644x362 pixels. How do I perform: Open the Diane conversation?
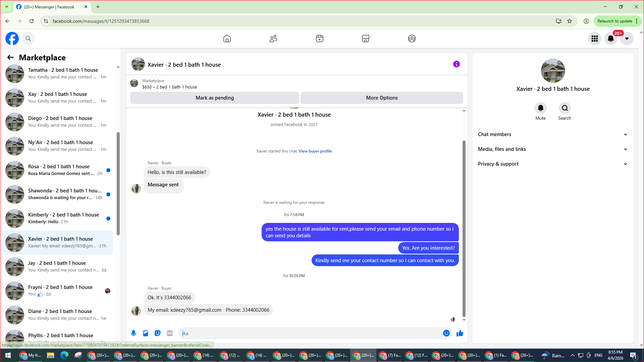pos(58,315)
